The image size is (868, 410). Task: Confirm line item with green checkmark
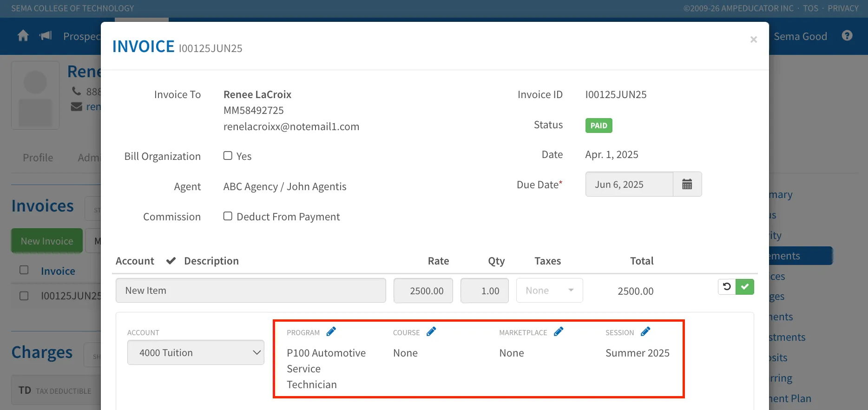(x=745, y=287)
